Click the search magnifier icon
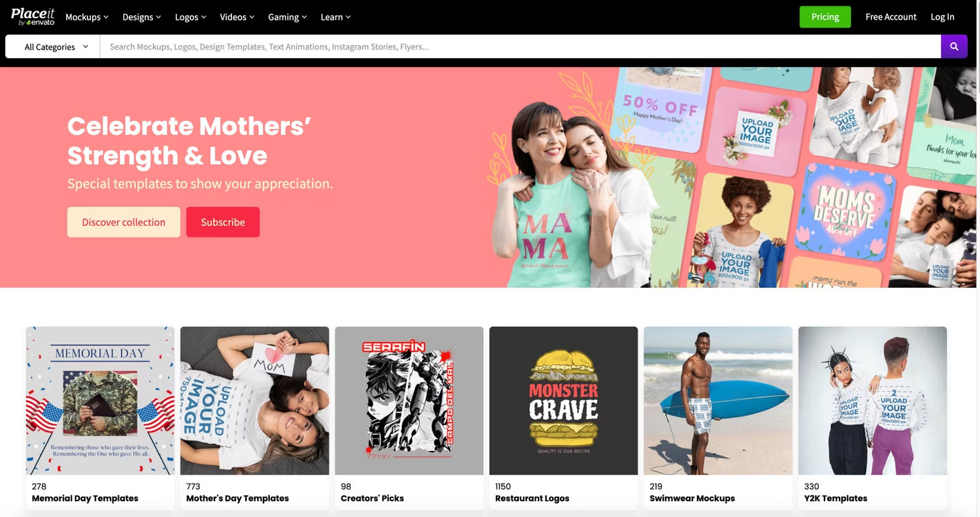This screenshot has height=517, width=980. pos(953,46)
